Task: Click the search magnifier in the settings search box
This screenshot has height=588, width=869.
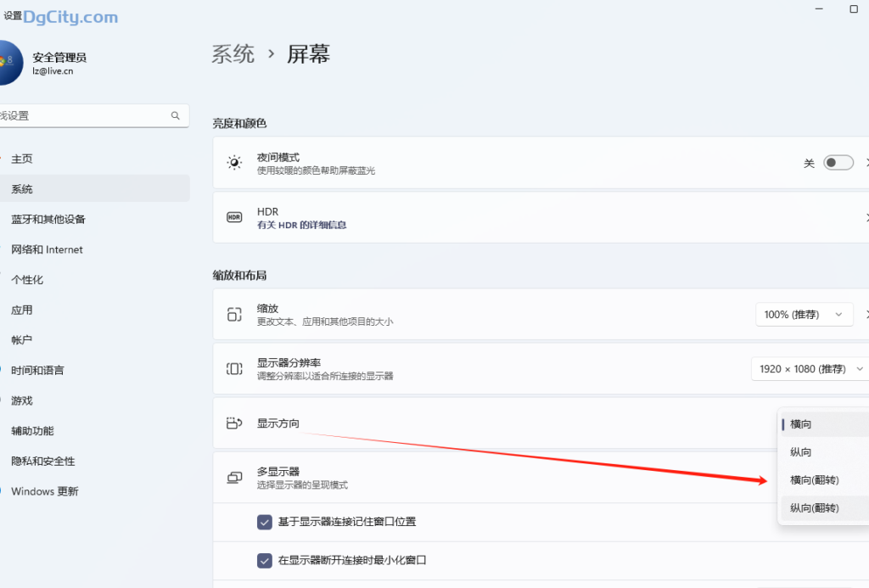Action: pyautogui.click(x=176, y=115)
